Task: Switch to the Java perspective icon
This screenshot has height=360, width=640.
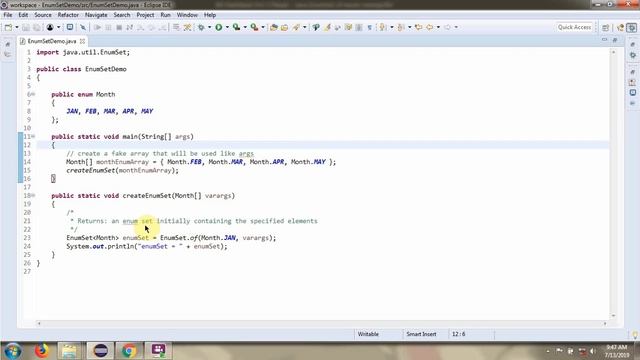Action: tap(621, 27)
